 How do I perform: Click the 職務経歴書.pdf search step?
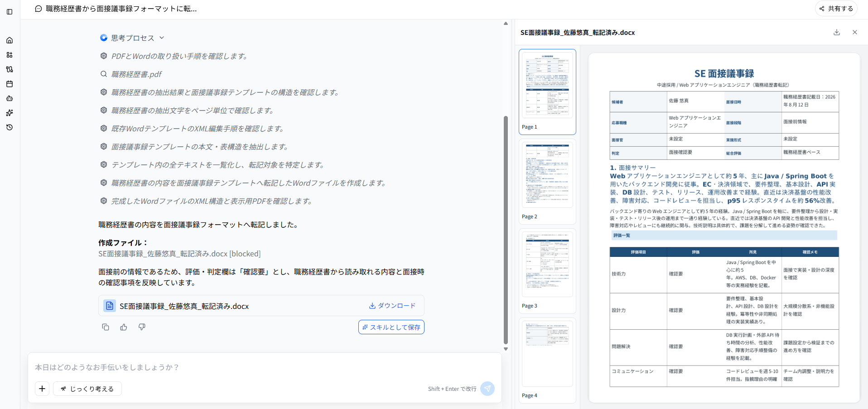136,74
